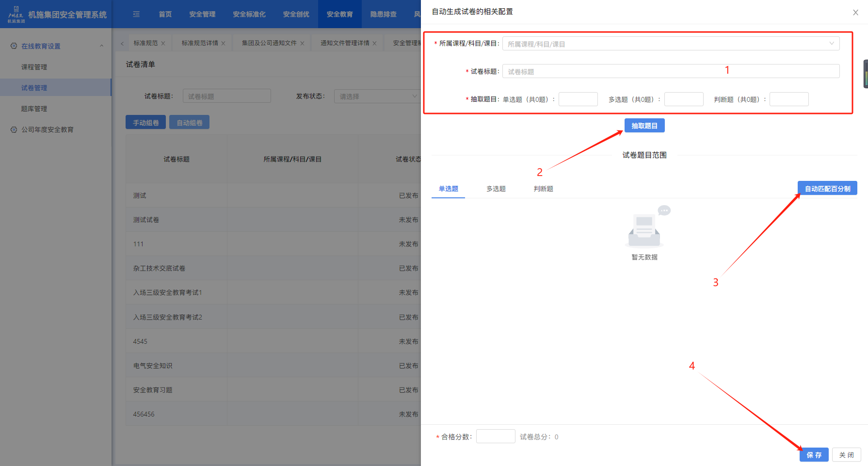This screenshot has height=466, width=868.
Task: Click the 抽取题目 button
Action: click(x=644, y=126)
